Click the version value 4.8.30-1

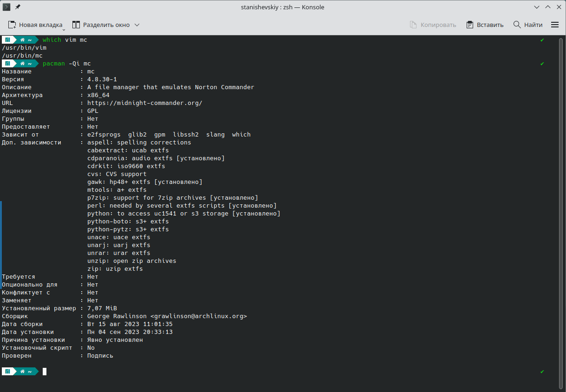coord(102,79)
